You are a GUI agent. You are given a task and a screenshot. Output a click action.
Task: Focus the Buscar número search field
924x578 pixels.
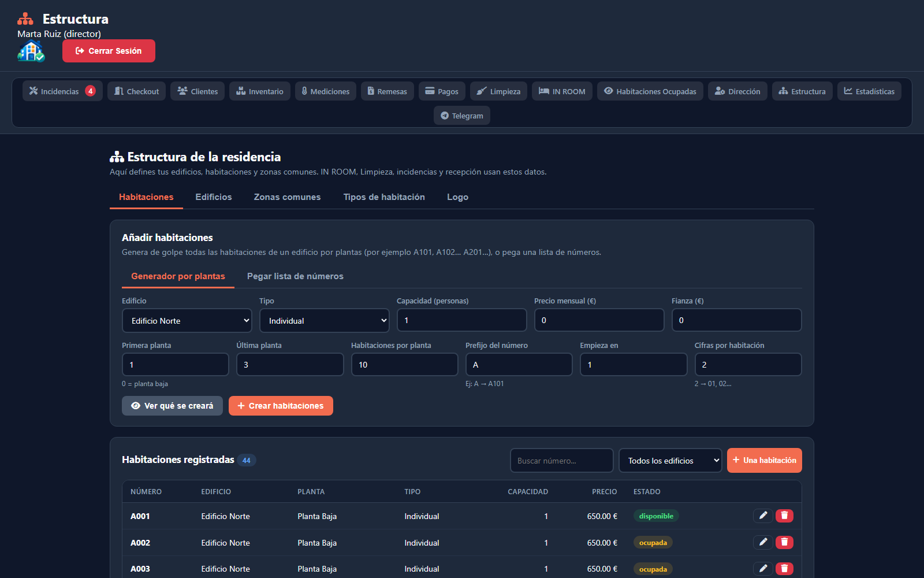pyautogui.click(x=562, y=461)
